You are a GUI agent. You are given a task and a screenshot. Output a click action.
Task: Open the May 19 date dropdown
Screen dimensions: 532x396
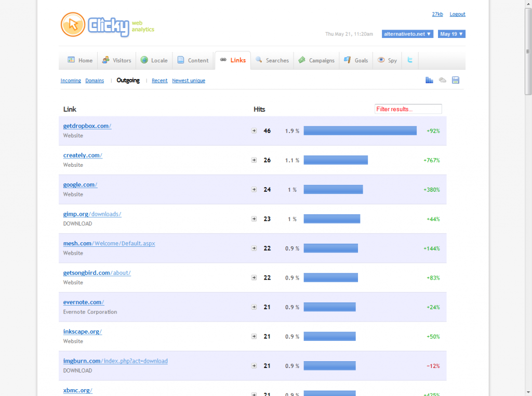[x=451, y=34]
